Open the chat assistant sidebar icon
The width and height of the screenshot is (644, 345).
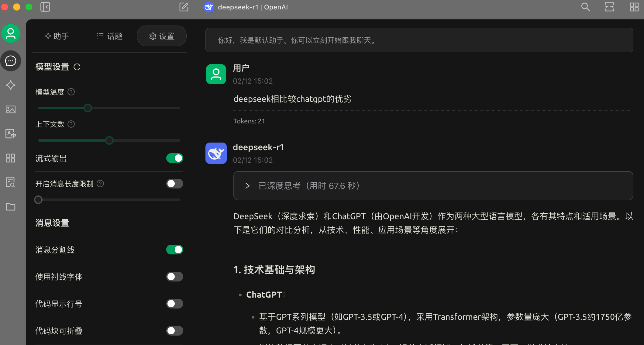click(11, 61)
